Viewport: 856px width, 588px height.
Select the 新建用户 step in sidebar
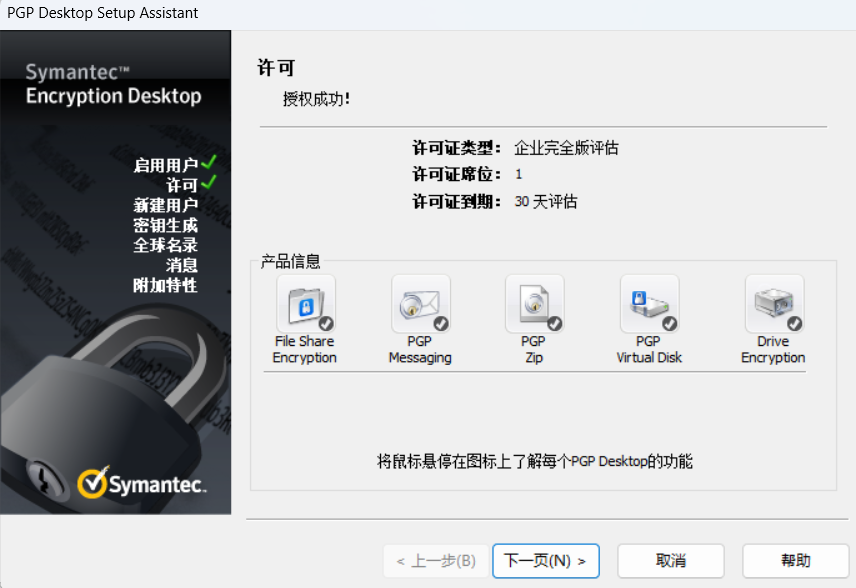coord(165,205)
